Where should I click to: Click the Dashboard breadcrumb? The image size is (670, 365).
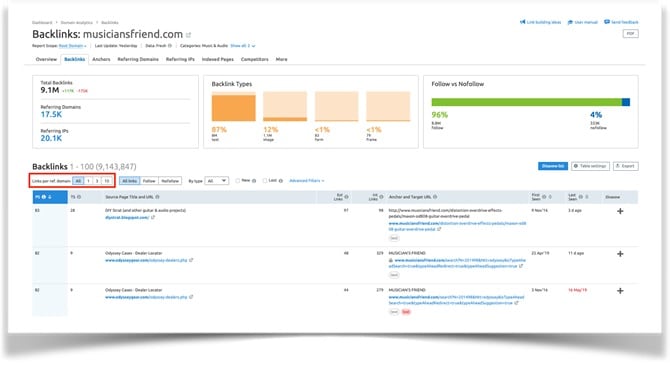point(42,23)
